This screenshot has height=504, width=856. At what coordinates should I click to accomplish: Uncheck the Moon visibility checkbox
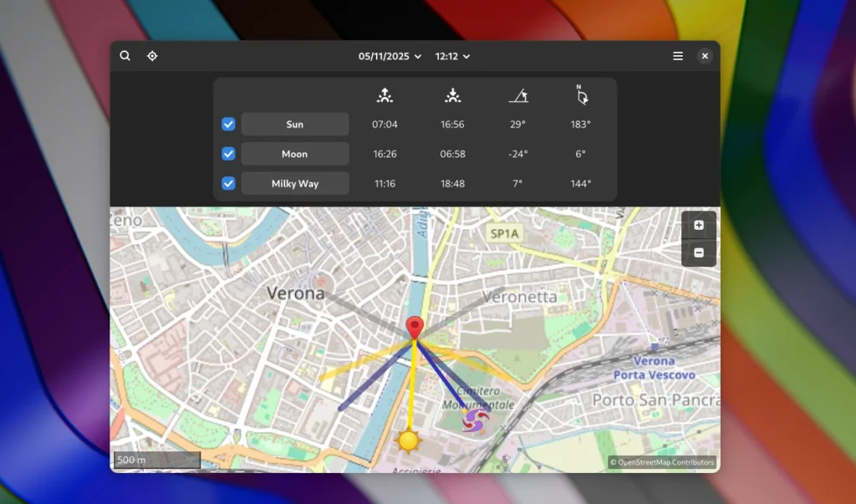(x=228, y=154)
